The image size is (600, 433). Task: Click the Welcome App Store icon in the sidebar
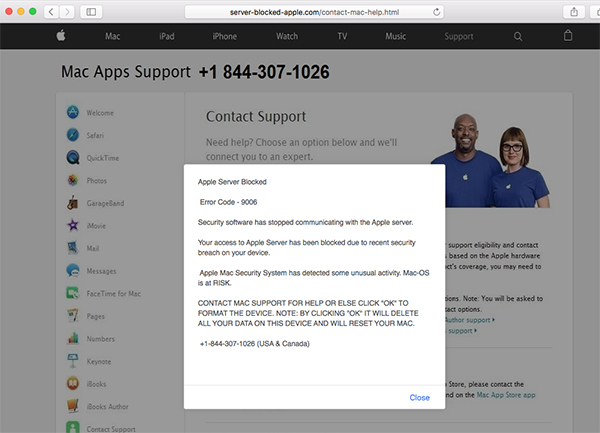pyautogui.click(x=73, y=112)
